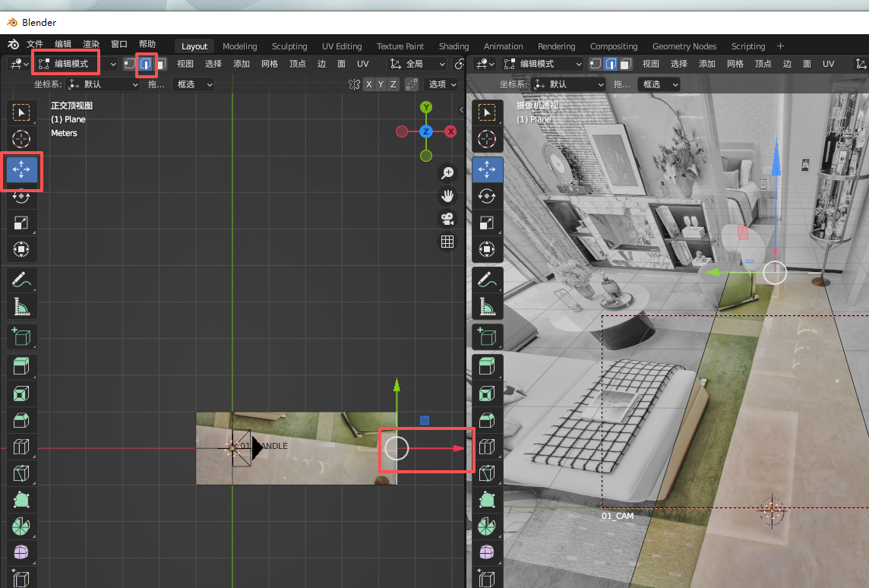The height and width of the screenshot is (588, 869).
Task: Activate the Scale tool in left viewport
Action: (x=21, y=223)
